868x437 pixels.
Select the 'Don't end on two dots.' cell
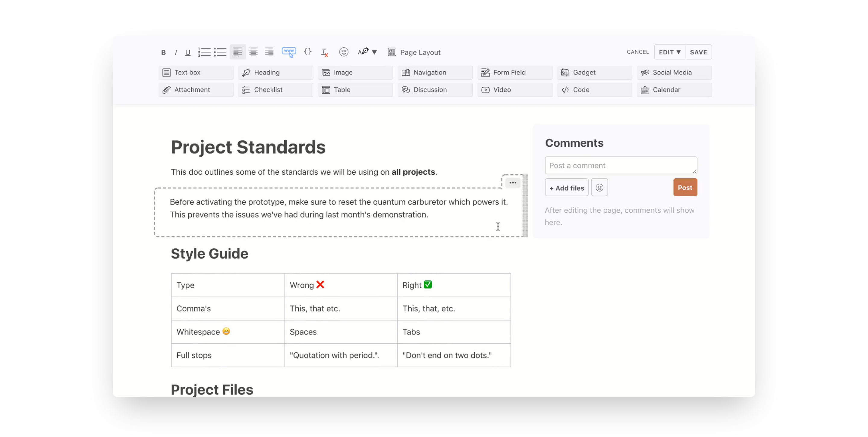click(x=454, y=355)
